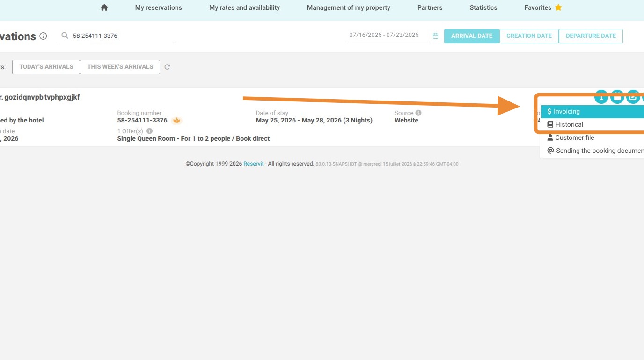
Task: Click the orange crown icon beside booking number
Action: [177, 121]
